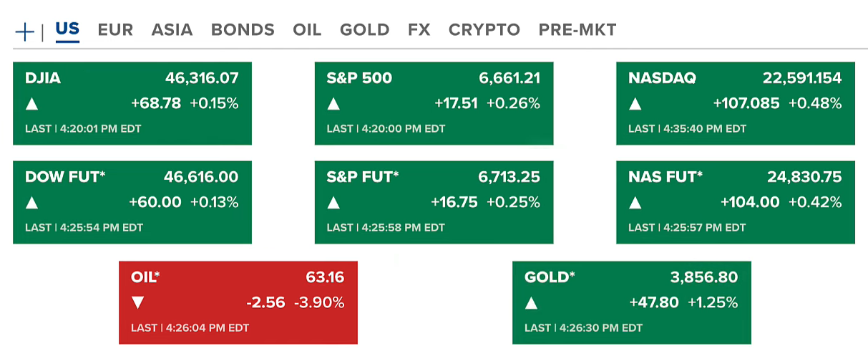
Task: Open the DJIA index name link
Action: pyautogui.click(x=43, y=78)
